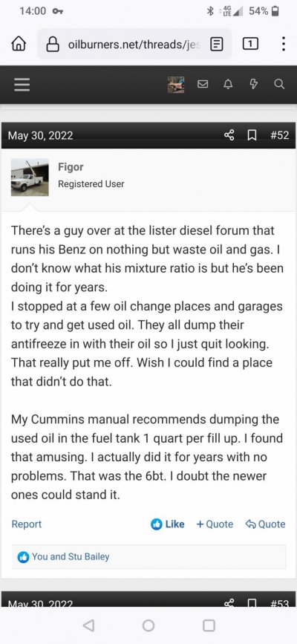The height and width of the screenshot is (644, 297).
Task: Open the post number #52 permalink
Action: tap(279, 135)
